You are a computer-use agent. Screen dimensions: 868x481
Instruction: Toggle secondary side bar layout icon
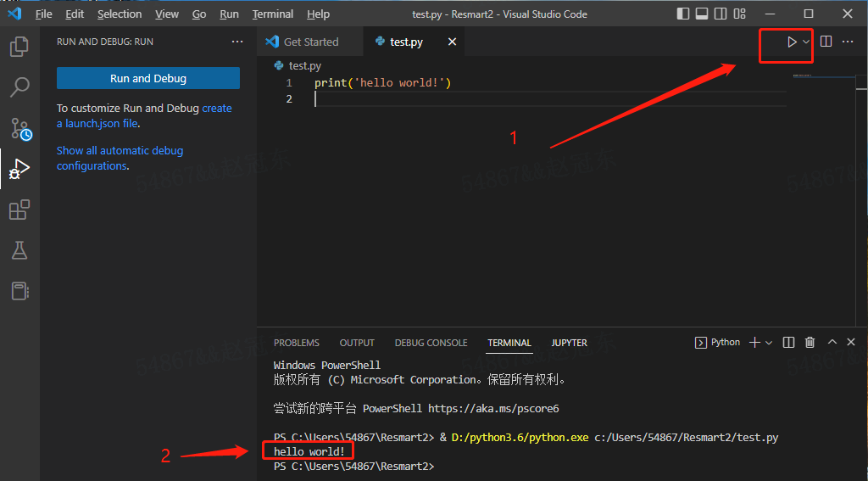pyautogui.click(x=721, y=14)
